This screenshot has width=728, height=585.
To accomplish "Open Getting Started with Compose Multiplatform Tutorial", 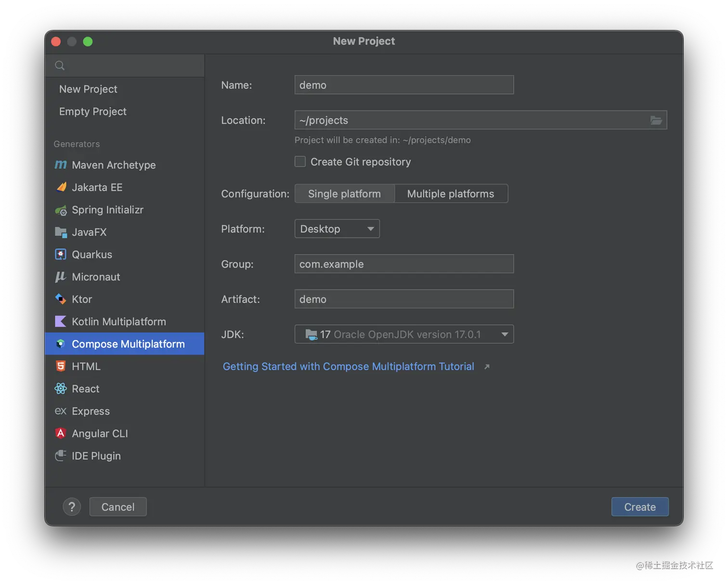I will coord(348,366).
